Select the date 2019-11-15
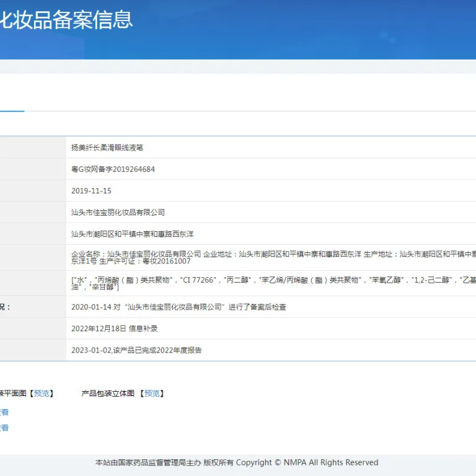 91,191
